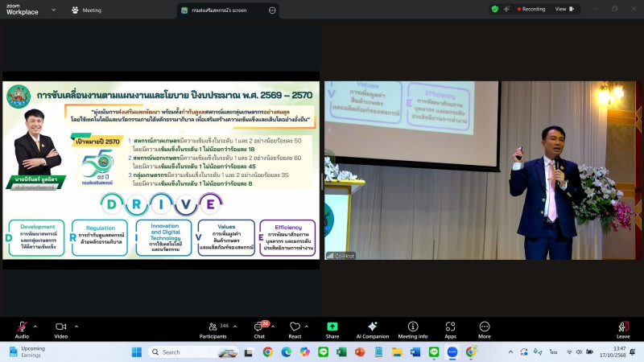Leave the meeting
This screenshot has height=362, width=644.
pyautogui.click(x=622, y=328)
